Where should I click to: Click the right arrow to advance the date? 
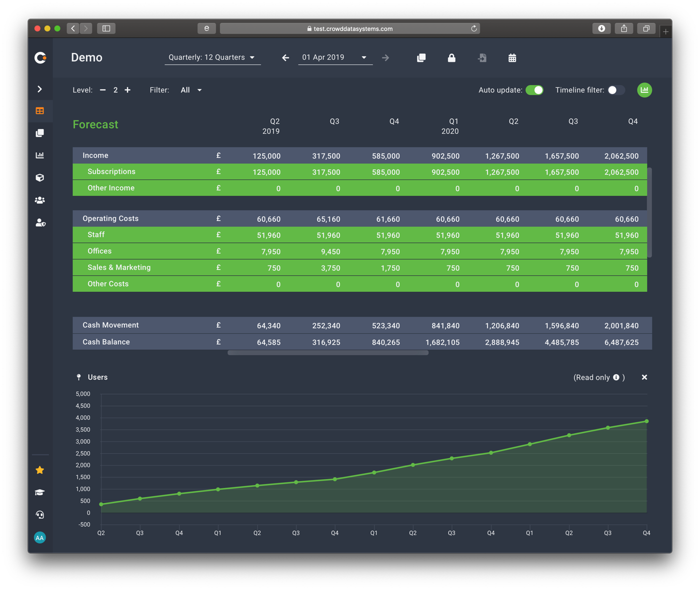[x=385, y=58]
